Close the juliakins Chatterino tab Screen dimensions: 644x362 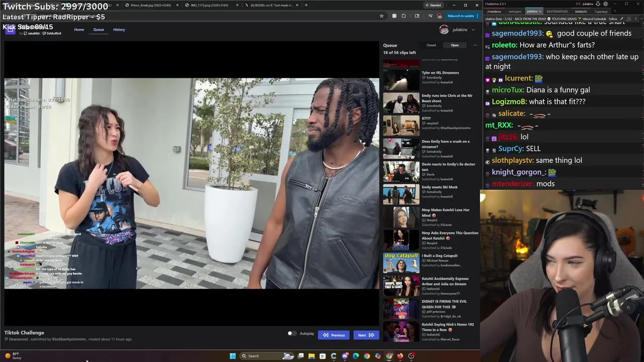[540, 12]
